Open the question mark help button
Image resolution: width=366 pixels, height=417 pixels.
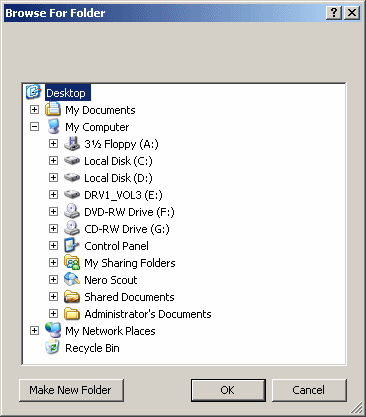(334, 13)
